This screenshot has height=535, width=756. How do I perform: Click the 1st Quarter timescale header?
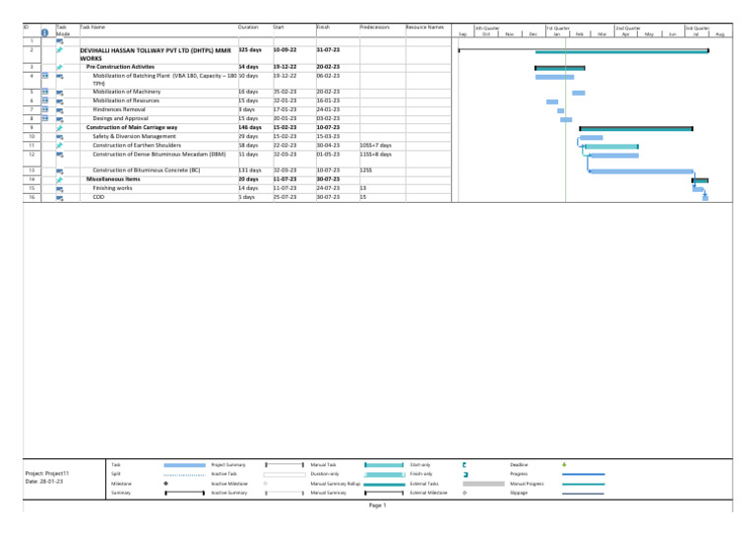(x=558, y=28)
